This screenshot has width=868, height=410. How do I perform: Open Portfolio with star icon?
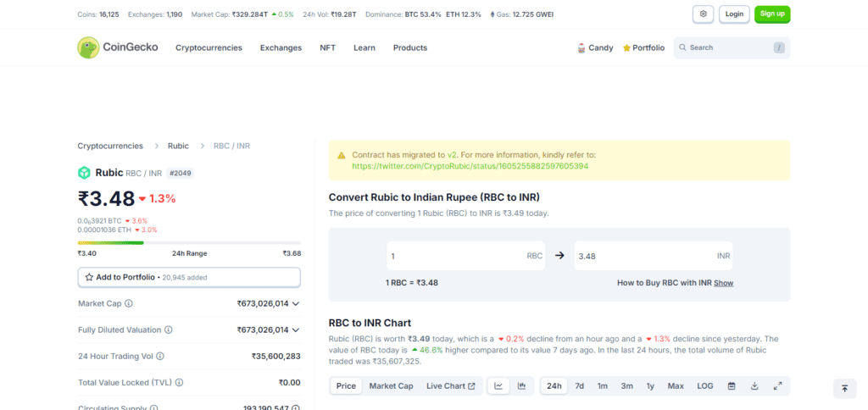[x=644, y=48]
